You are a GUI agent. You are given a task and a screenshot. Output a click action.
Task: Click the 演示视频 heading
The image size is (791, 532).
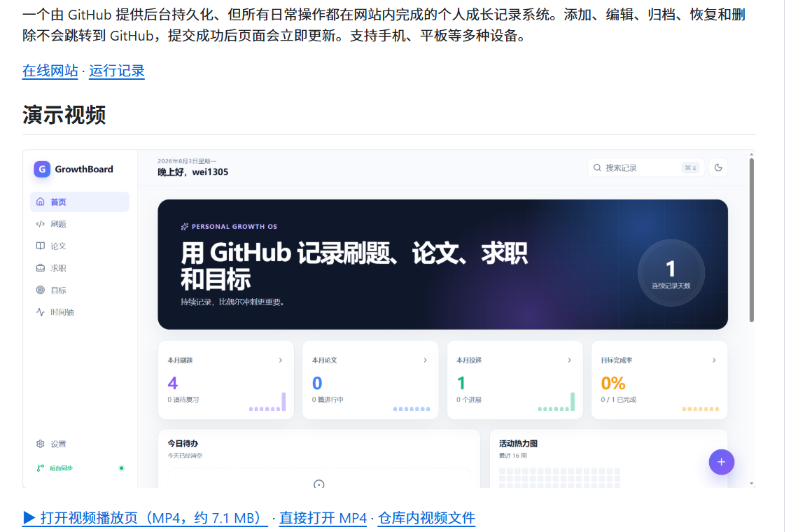(x=64, y=115)
